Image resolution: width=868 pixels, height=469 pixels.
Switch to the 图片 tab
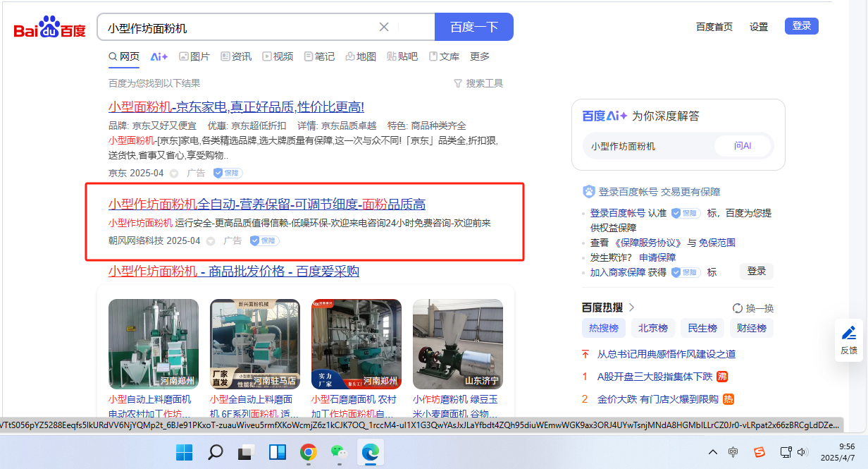pyautogui.click(x=194, y=56)
